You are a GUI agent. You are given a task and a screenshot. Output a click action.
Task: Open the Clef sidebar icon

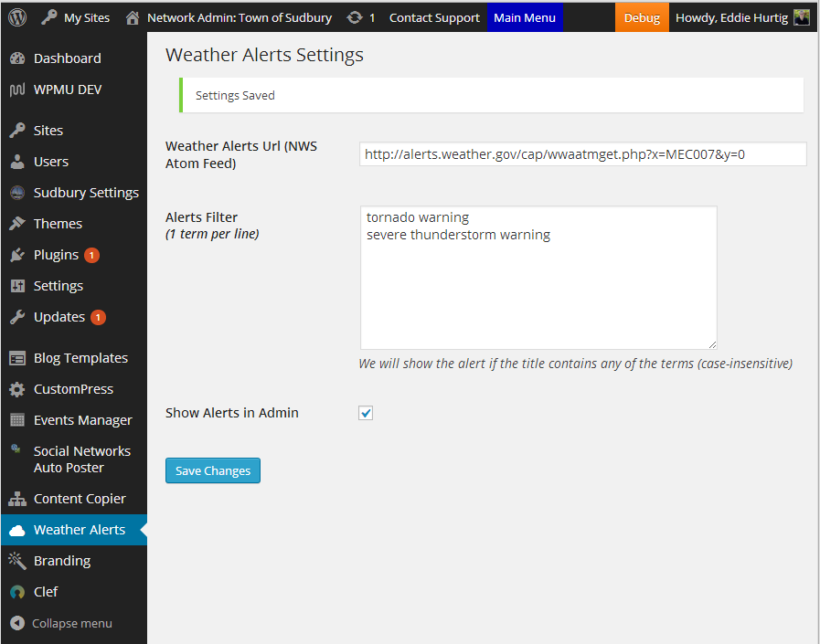click(x=18, y=591)
